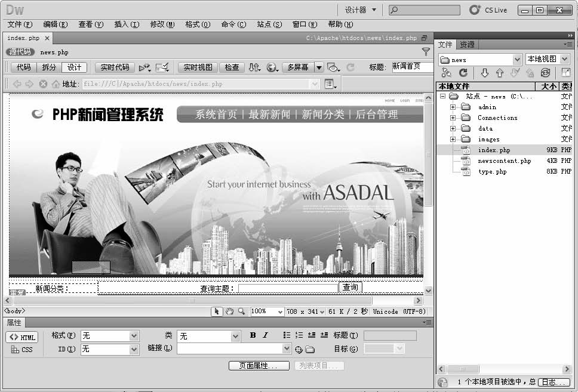The width and height of the screenshot is (578, 392).
Task: Click the stop loading icon
Action: 43,84
